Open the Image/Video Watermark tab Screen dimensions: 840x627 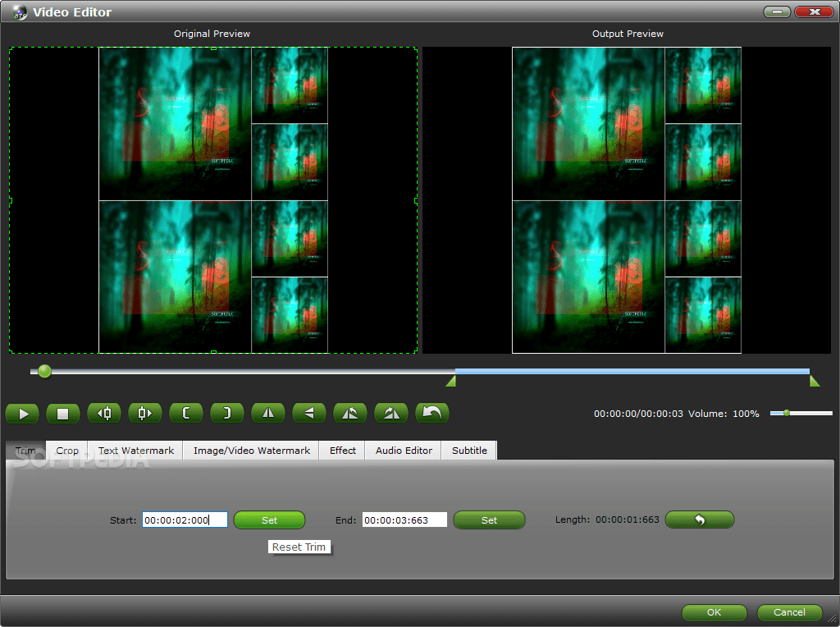pyautogui.click(x=251, y=451)
